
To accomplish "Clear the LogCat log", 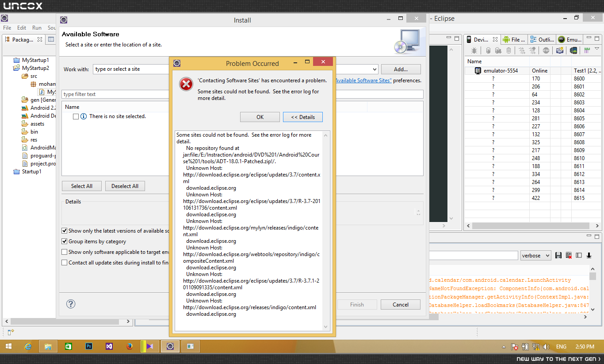I will 569,255.
